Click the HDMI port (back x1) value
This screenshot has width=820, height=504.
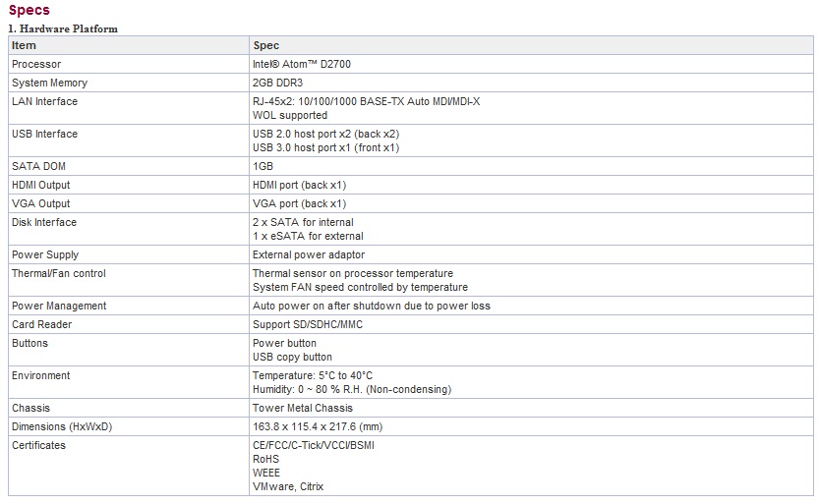point(299,185)
